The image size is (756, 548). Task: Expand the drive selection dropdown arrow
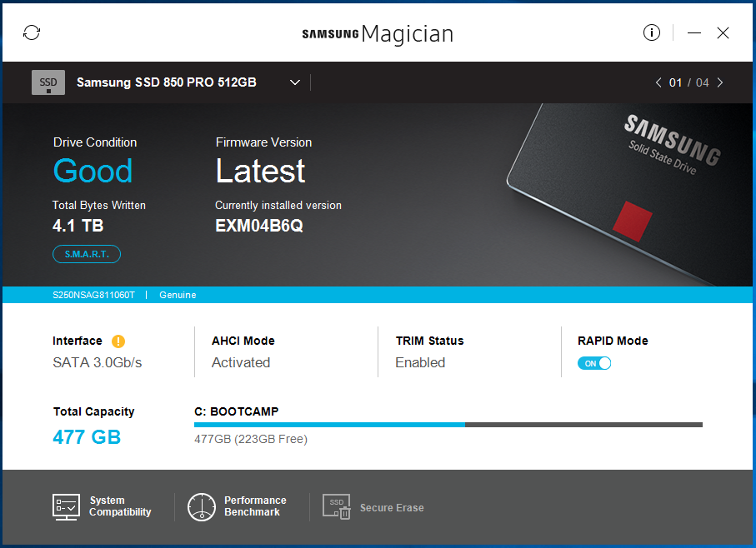(x=294, y=82)
